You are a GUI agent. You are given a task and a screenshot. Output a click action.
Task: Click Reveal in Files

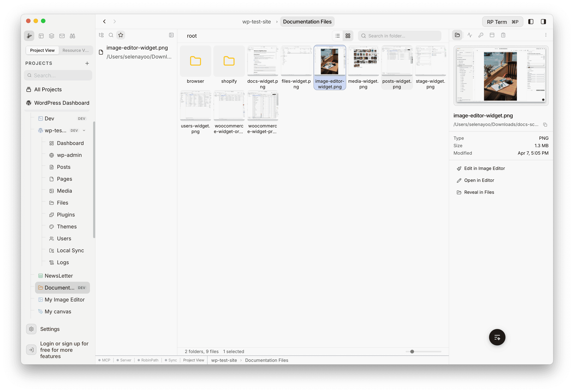[x=479, y=192]
